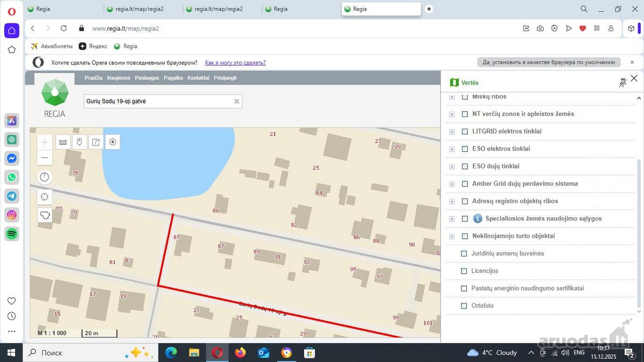The width and height of the screenshot is (644, 362).
Task: Open the Lithuania outline full-extent button
Action: [x=45, y=215]
